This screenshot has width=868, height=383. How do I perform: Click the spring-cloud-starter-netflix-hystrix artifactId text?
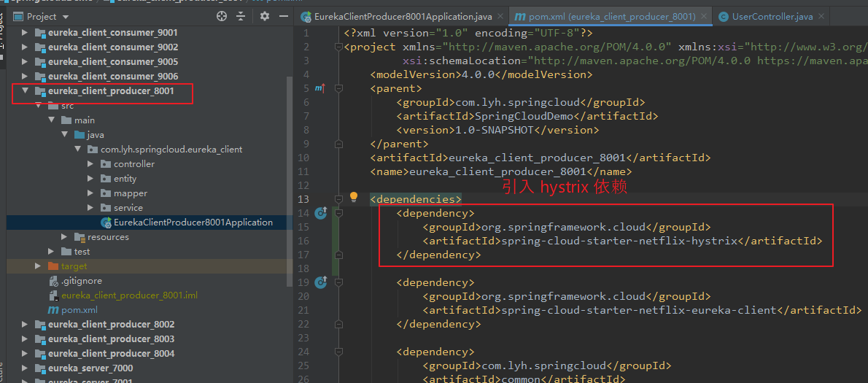[x=619, y=241]
